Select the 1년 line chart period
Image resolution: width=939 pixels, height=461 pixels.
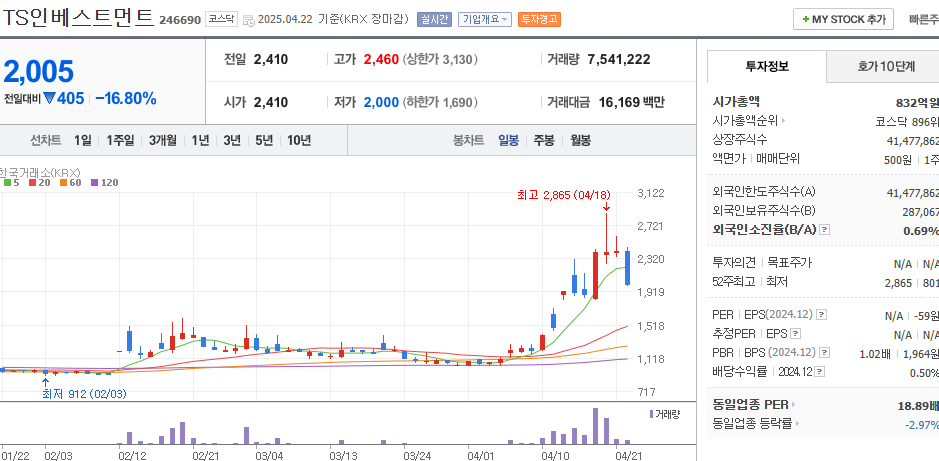[x=201, y=141]
